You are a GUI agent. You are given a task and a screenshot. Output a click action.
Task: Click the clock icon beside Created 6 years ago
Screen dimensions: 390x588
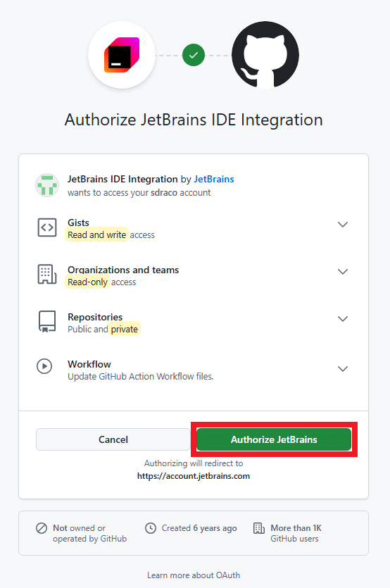pos(151,528)
